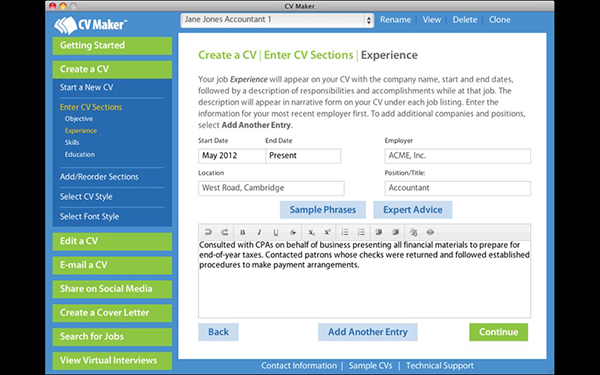600x375 pixels.
Task: Go to the Education subsection
Action: point(80,155)
